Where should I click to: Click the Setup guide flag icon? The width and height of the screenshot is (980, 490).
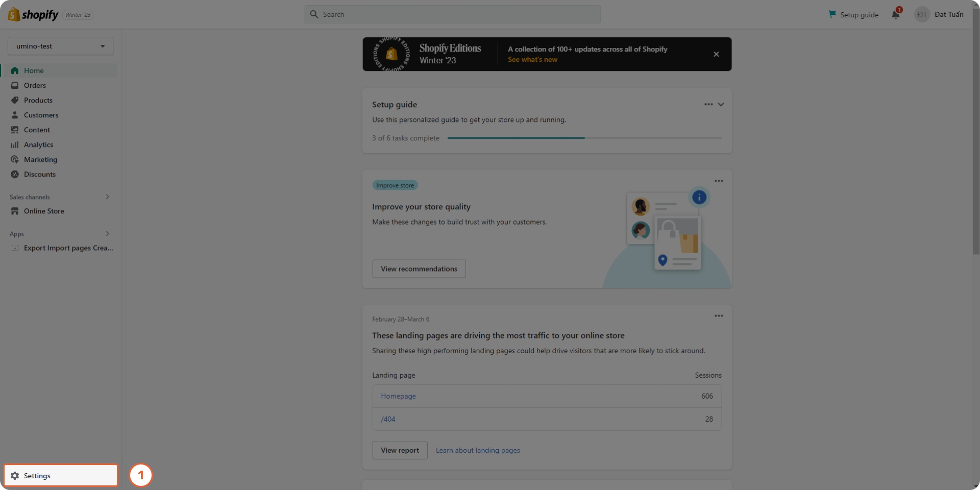tap(832, 14)
